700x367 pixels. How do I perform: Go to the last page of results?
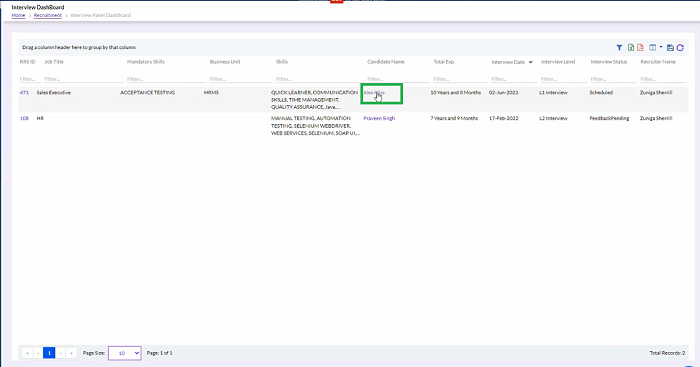click(x=71, y=353)
